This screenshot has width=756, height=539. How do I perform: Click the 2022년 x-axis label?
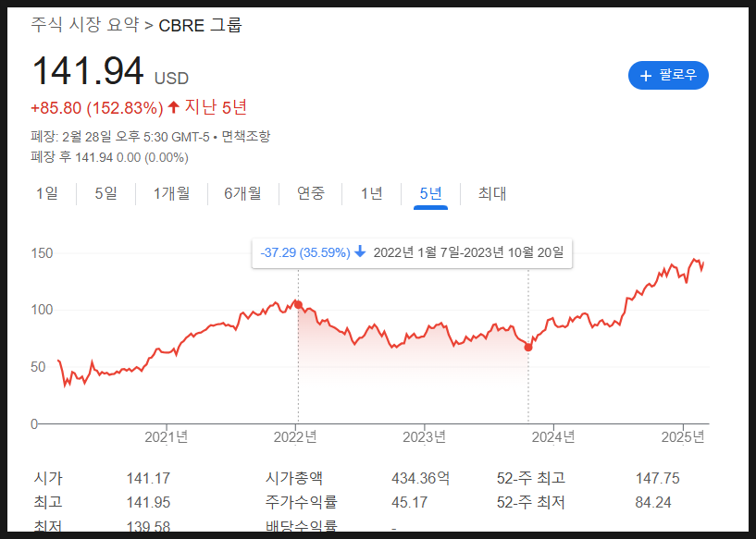[x=295, y=437]
